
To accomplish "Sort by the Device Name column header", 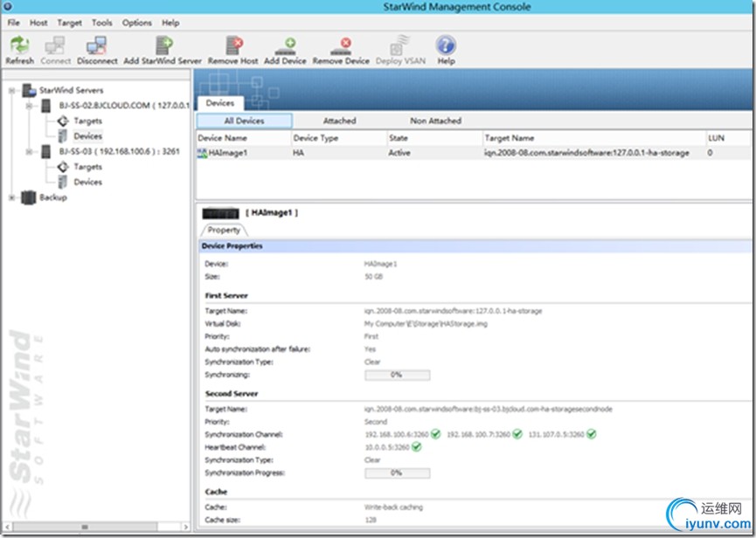I will (244, 138).
